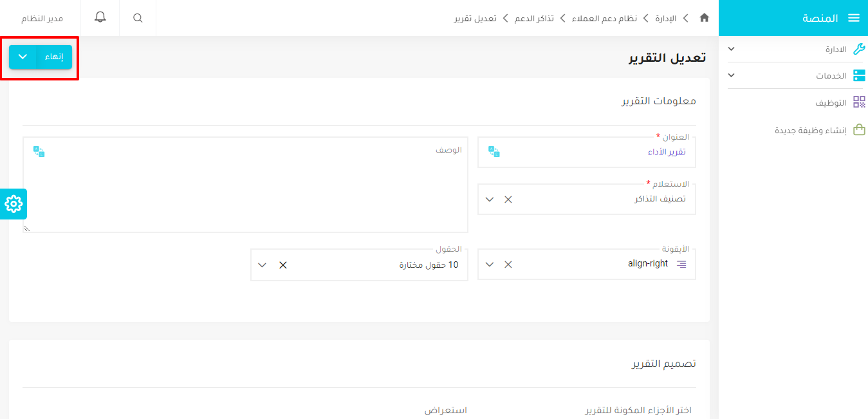Click the home breadcrumb icon
Viewport: 868px width, 419px height.
point(704,18)
